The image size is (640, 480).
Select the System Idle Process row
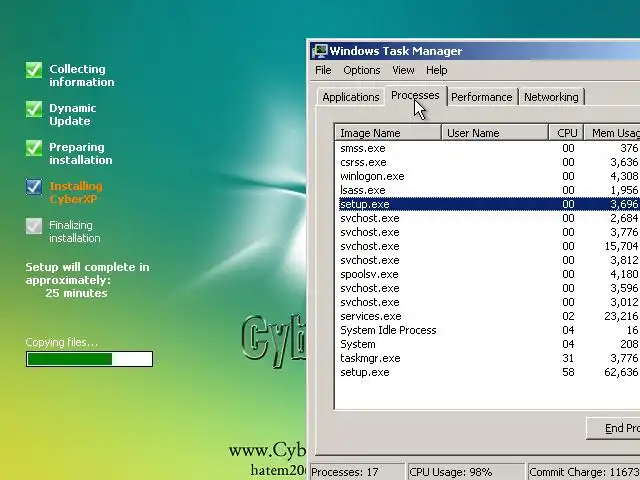[x=489, y=330]
